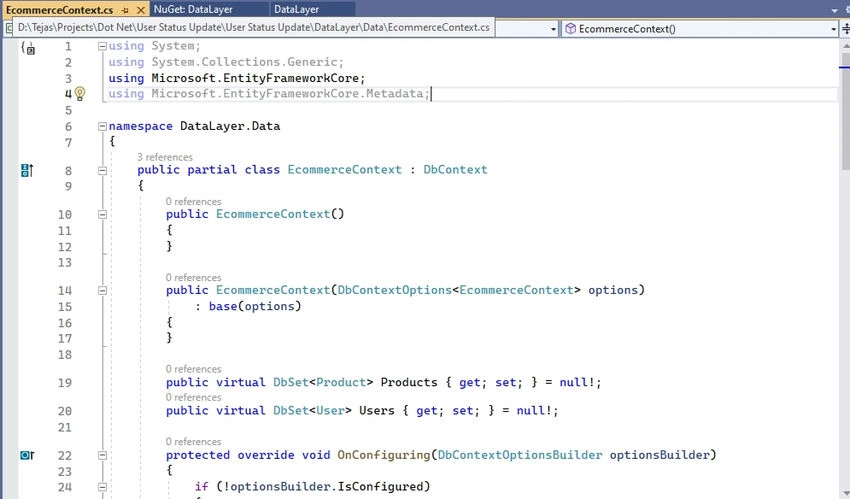Screen dimensions: 850x499
Task: Open 0 references above Products property
Action: [x=194, y=369]
